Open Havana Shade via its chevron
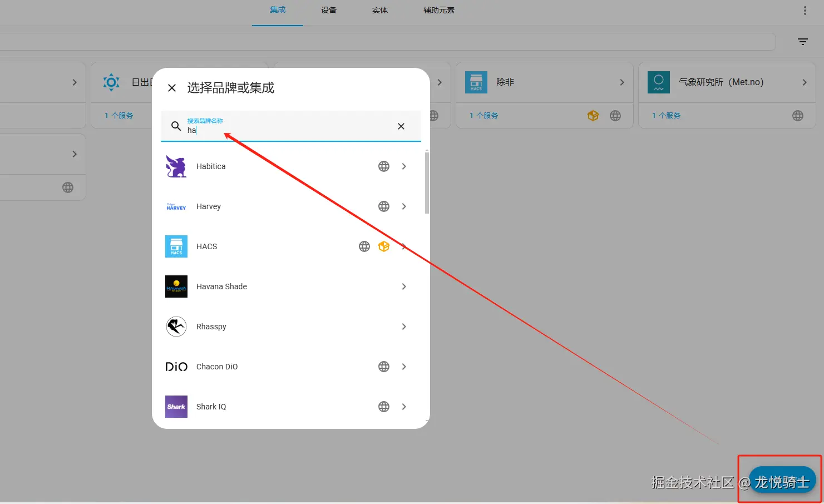824x504 pixels. tap(404, 286)
